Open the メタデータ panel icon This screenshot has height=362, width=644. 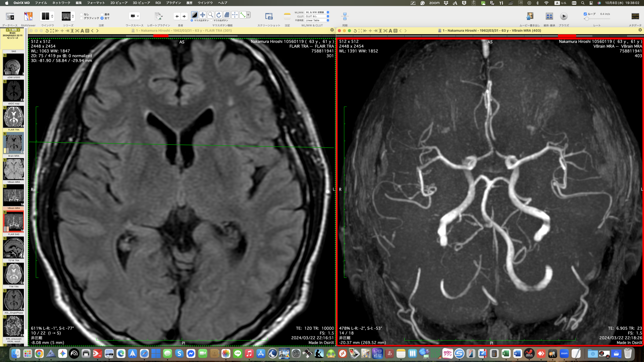[635, 16]
